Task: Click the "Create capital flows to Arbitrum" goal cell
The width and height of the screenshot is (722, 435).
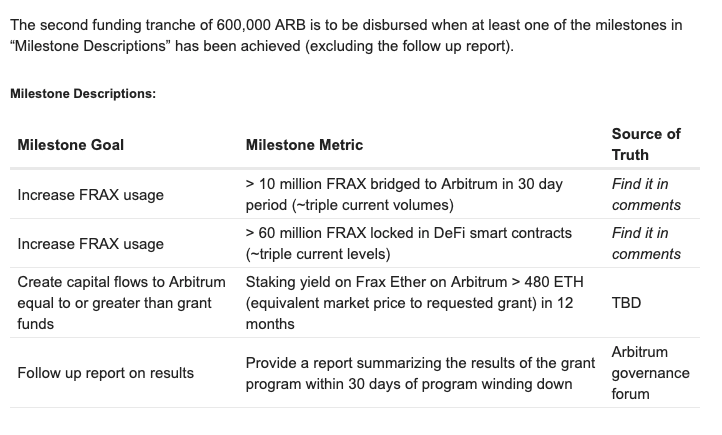Action: (122, 303)
